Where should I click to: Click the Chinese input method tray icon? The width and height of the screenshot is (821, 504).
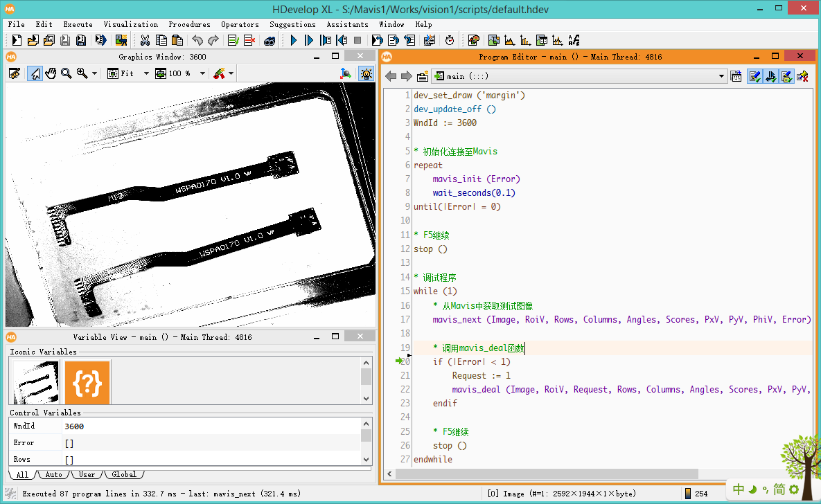click(739, 489)
